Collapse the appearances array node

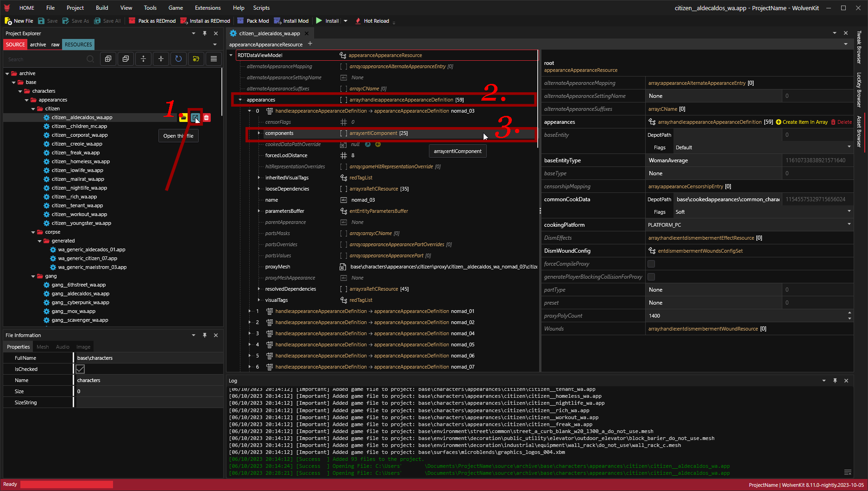[240, 100]
